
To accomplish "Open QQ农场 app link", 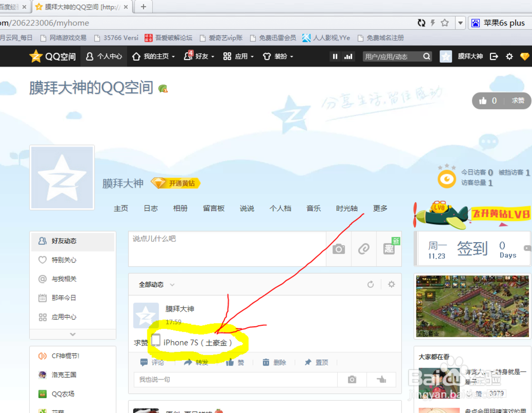I will click(63, 394).
